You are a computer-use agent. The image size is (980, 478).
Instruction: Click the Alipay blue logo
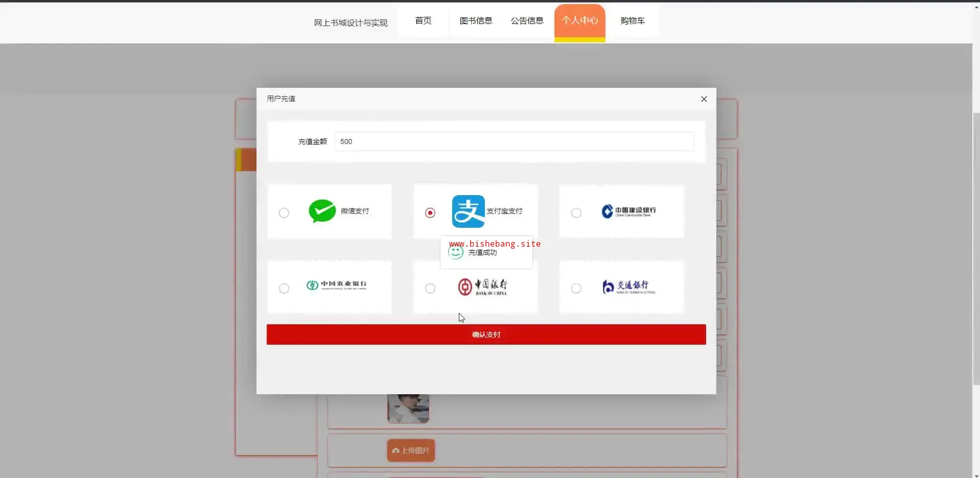468,211
